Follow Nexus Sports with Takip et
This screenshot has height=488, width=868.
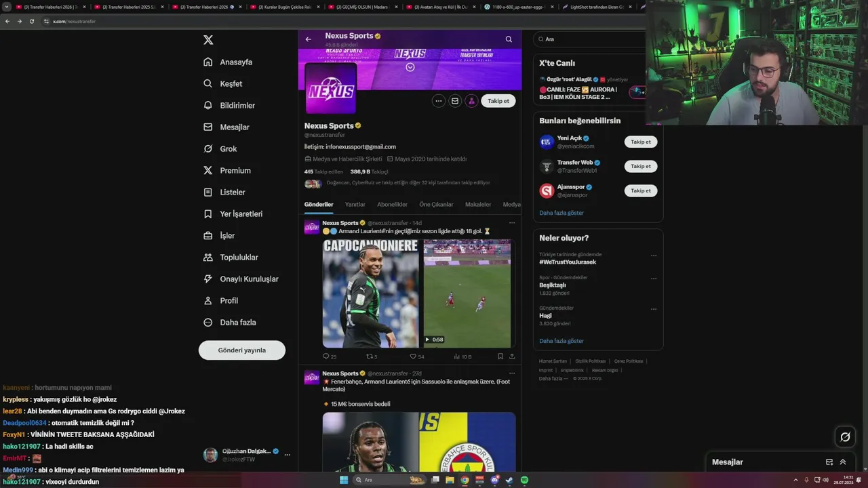pyautogui.click(x=498, y=101)
